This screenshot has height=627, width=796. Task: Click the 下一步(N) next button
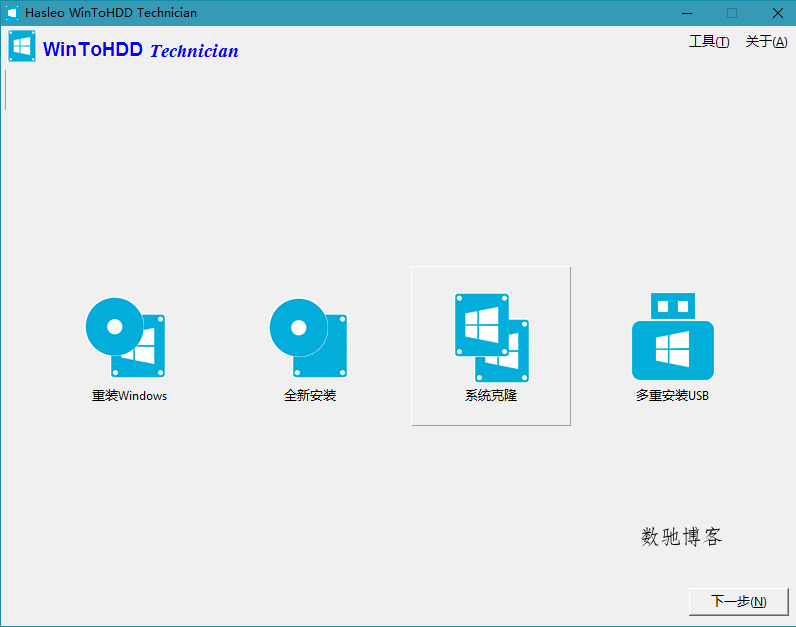click(x=739, y=602)
